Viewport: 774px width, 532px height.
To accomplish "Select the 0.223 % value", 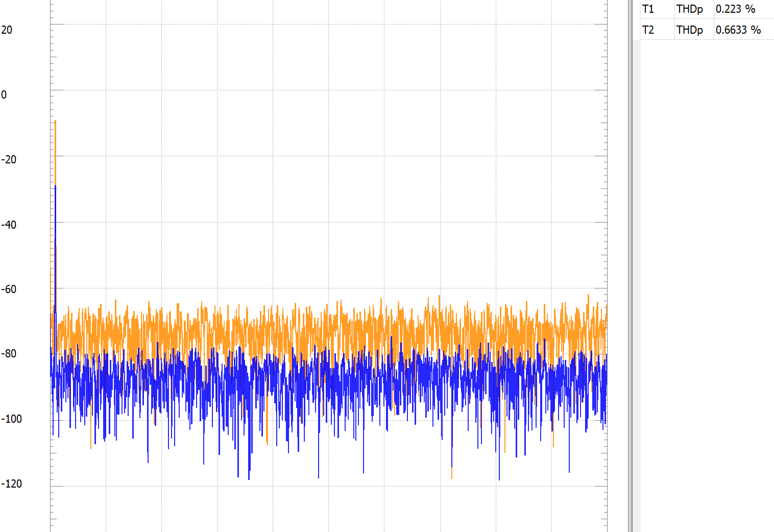I will 735,9.
